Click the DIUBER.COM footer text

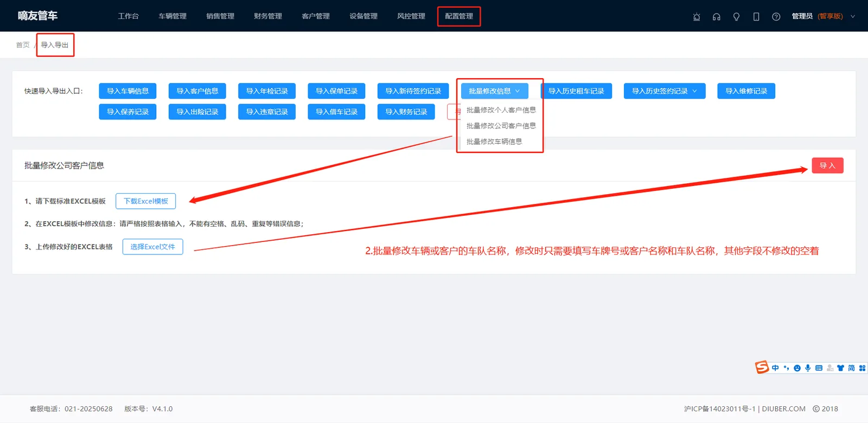click(783, 409)
